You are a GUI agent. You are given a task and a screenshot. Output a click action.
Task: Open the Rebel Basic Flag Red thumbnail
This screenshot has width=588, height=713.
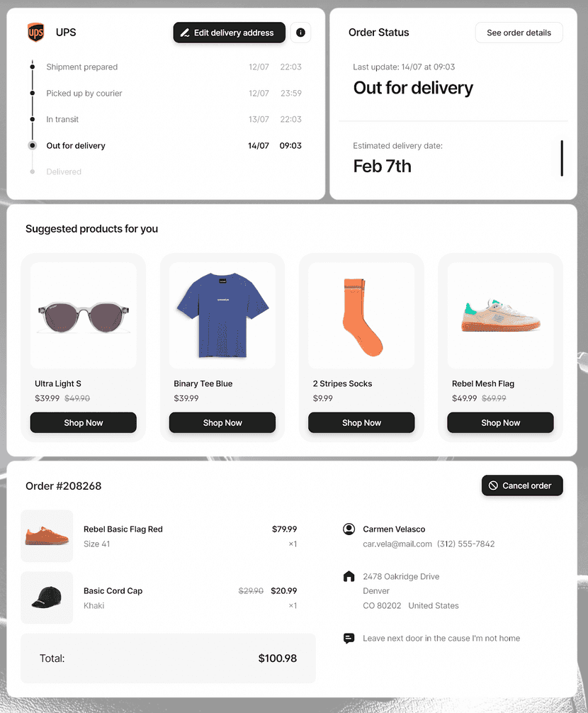coord(47,536)
